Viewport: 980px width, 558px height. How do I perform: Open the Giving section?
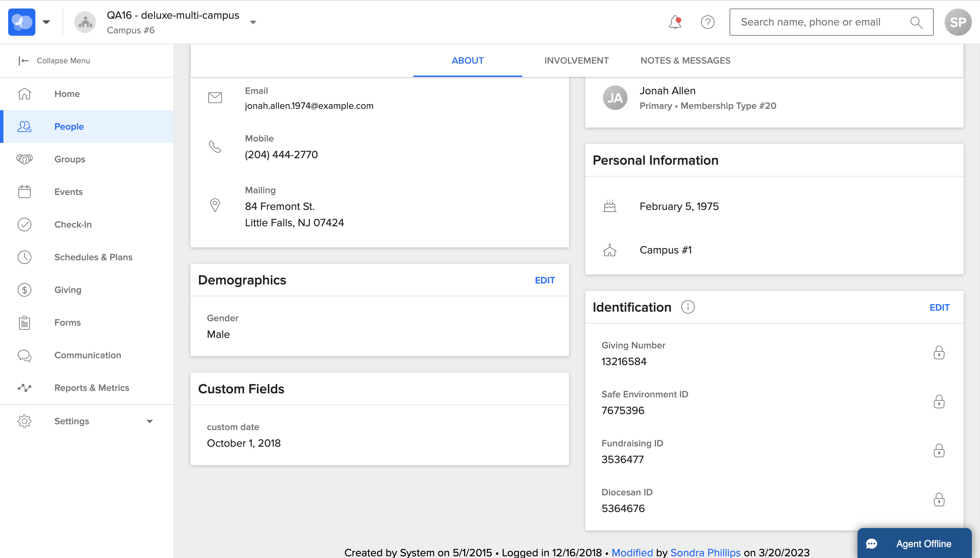point(67,290)
